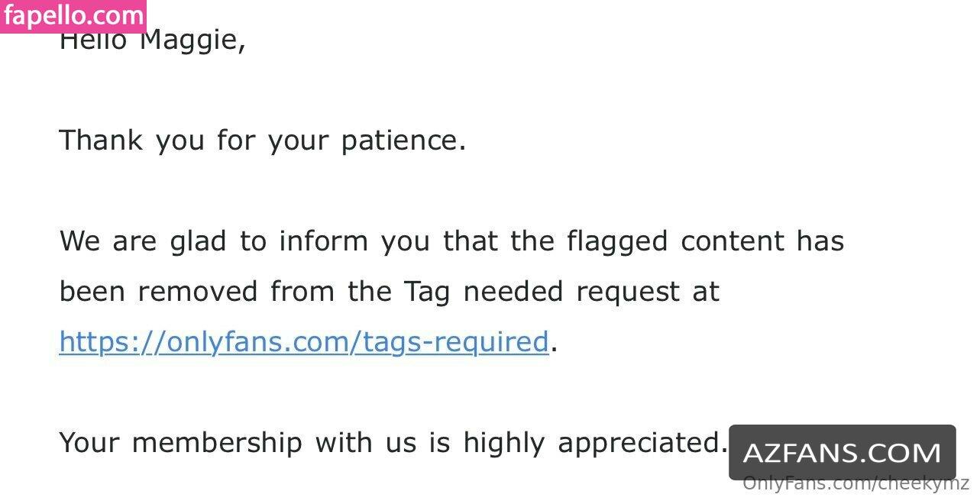Click the word "Tag" in the message
This screenshot has width=980, height=504.
point(426,292)
